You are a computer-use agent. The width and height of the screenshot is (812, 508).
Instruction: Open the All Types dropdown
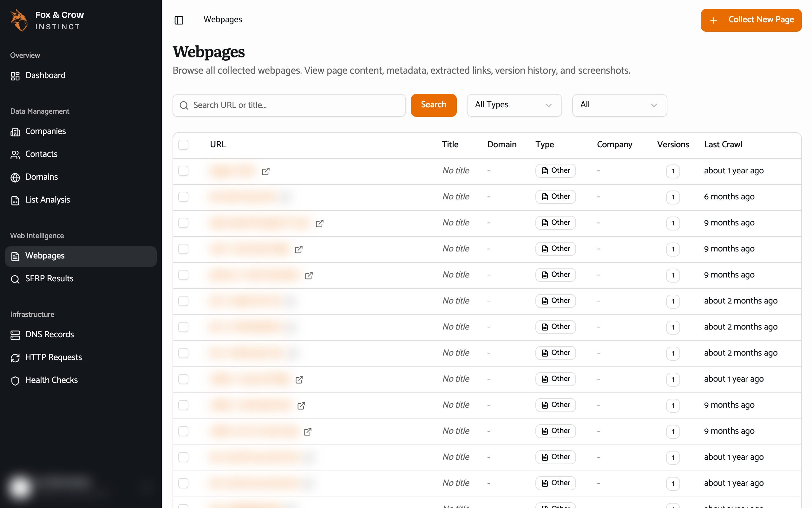tap(514, 105)
